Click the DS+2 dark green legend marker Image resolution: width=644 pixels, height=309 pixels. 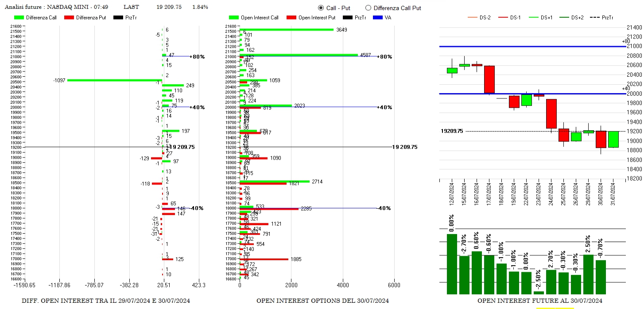coord(564,18)
